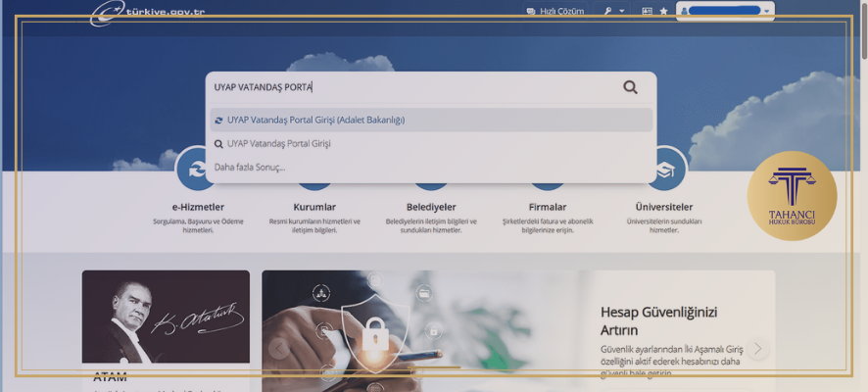
Task: Open the e-Hizmetler circular icon
Action: tap(198, 169)
